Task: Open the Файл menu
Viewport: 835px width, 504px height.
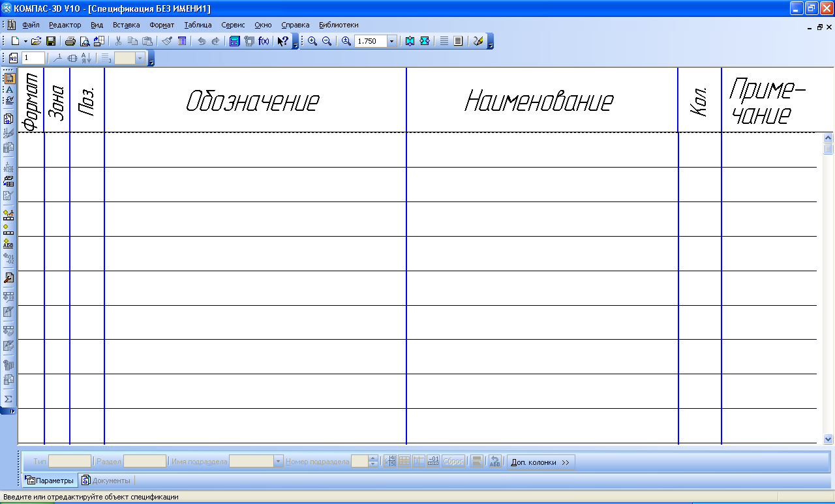Action: [31, 25]
